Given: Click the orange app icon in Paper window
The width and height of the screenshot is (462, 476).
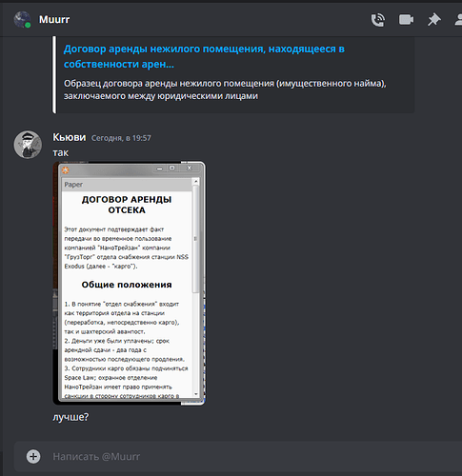Looking at the screenshot, I should 66,170.
